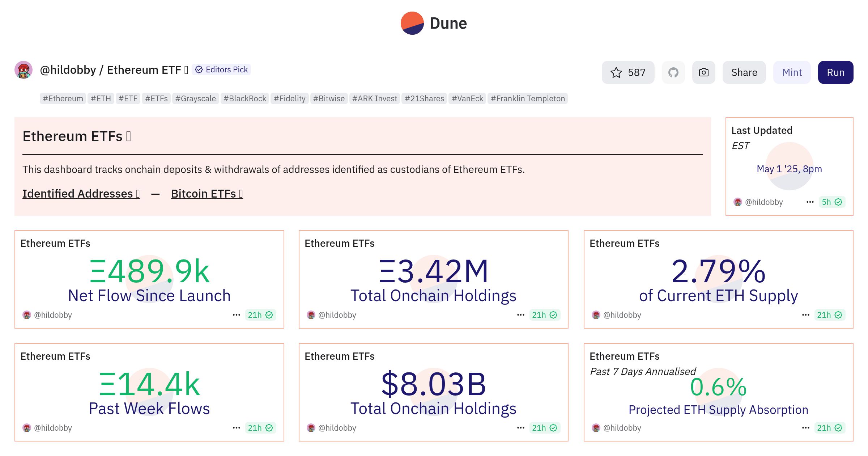
Task: Open the Bitcoin ETFs link
Action: coord(207,194)
